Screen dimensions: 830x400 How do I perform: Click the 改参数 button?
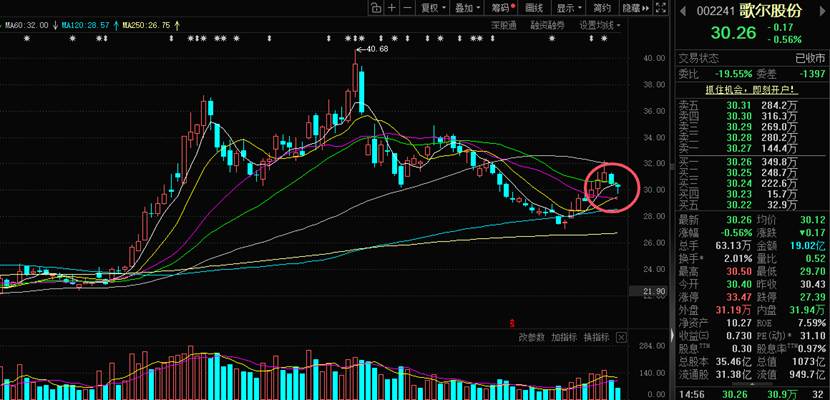pyautogui.click(x=531, y=337)
